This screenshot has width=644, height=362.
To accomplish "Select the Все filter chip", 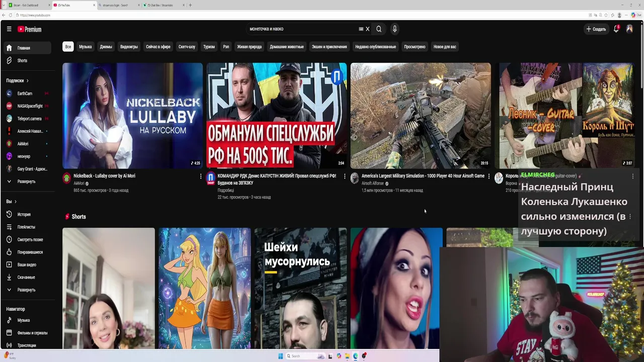I will click(x=68, y=47).
